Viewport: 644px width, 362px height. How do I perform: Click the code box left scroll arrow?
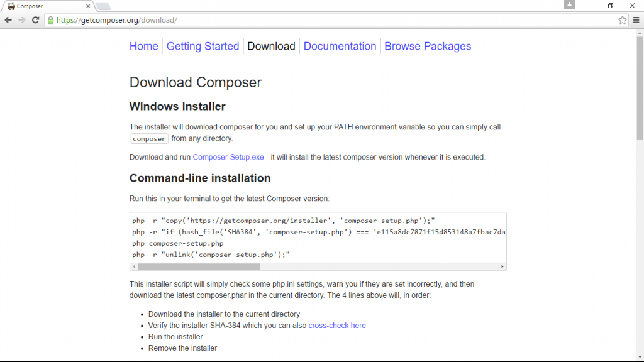[x=134, y=266]
